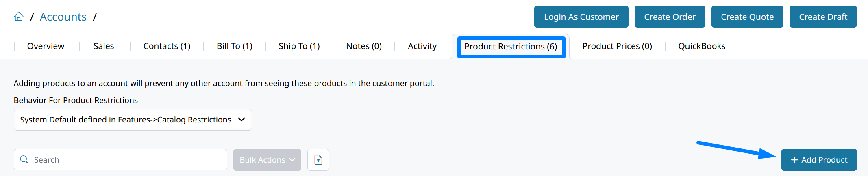Viewport: 868px width, 176px height.
Task: Click the upload file icon button
Action: pos(318,160)
